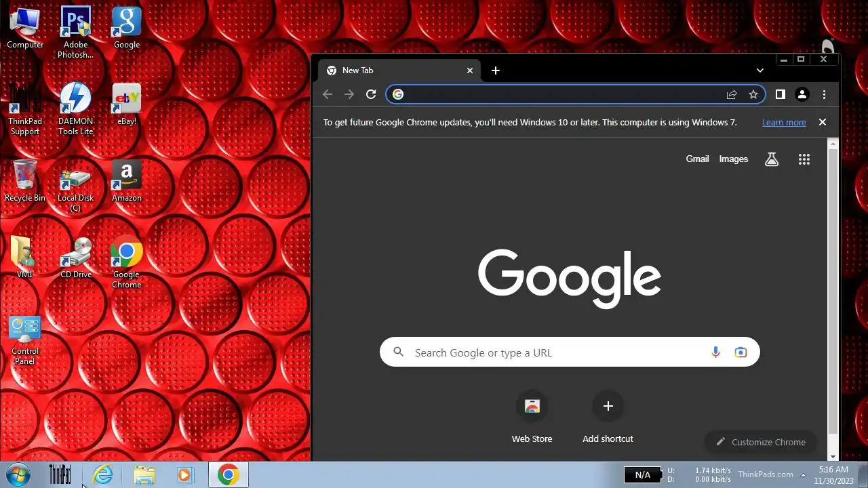The width and height of the screenshot is (868, 488).
Task: Close the New Tab tab
Action: [470, 70]
